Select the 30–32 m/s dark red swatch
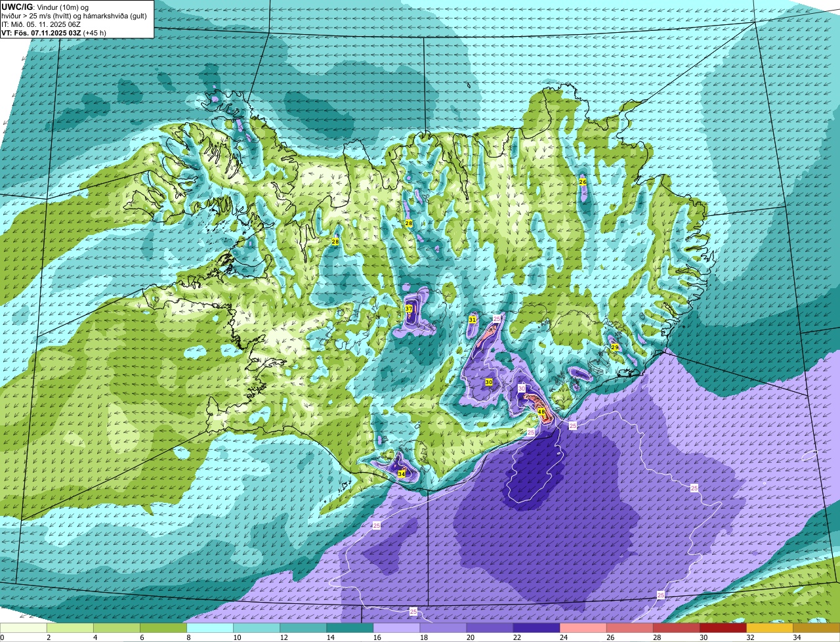 pyautogui.click(x=723, y=628)
